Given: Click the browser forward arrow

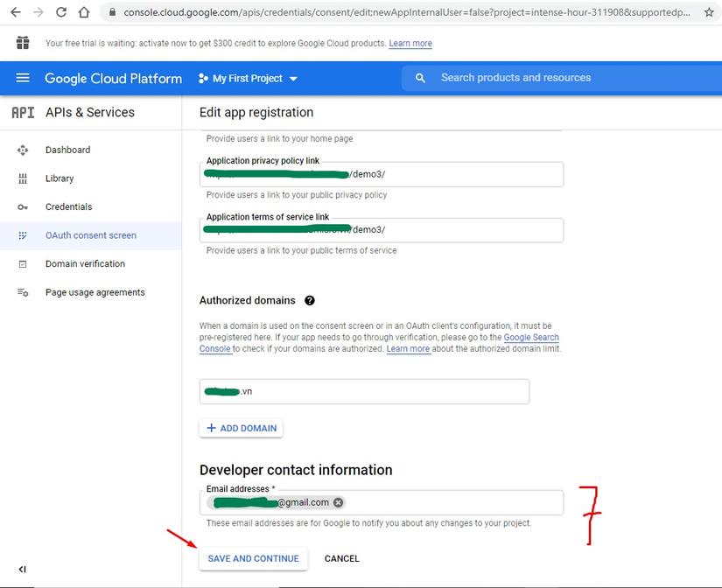Looking at the screenshot, I should point(39,12).
